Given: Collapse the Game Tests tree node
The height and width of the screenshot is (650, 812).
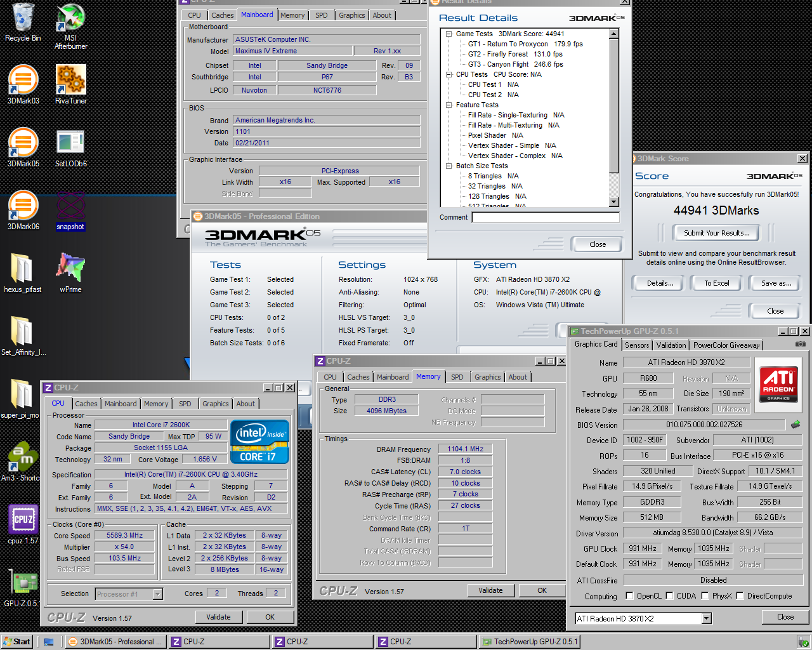Looking at the screenshot, I should point(449,34).
